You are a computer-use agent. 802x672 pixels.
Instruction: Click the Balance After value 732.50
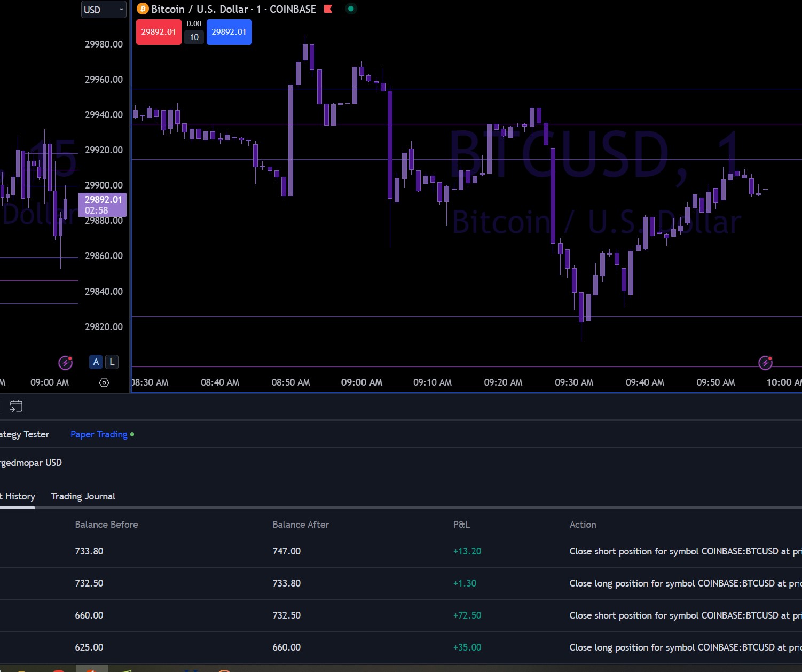pyautogui.click(x=287, y=615)
